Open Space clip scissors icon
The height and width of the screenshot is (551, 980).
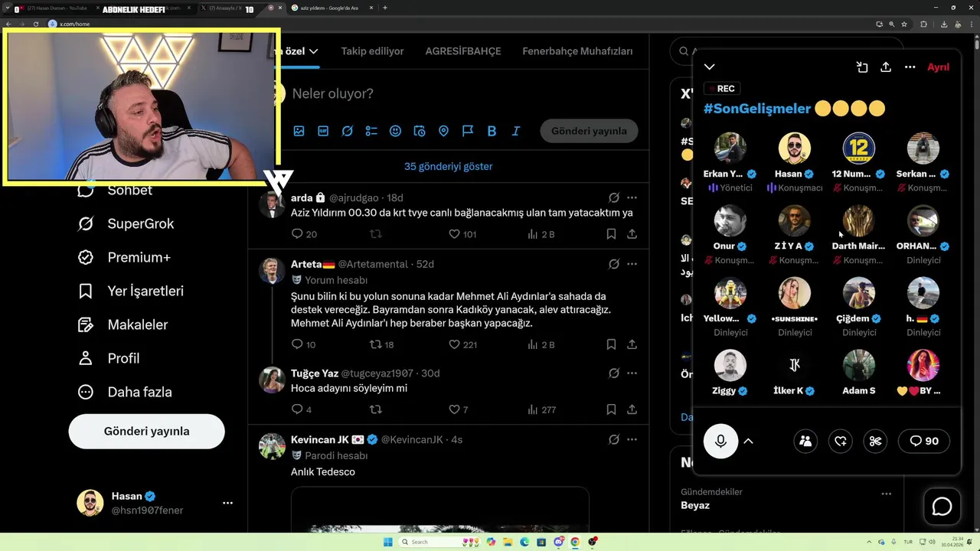[x=876, y=441]
